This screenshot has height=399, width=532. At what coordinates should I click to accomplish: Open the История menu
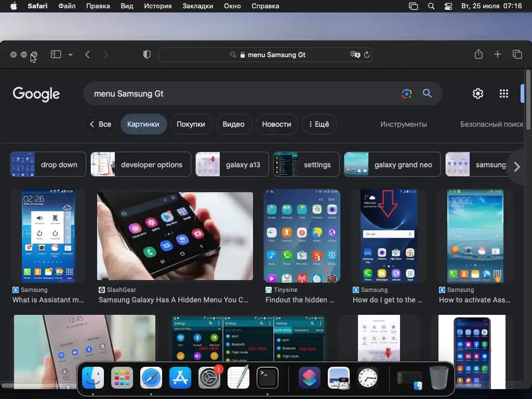[158, 6]
